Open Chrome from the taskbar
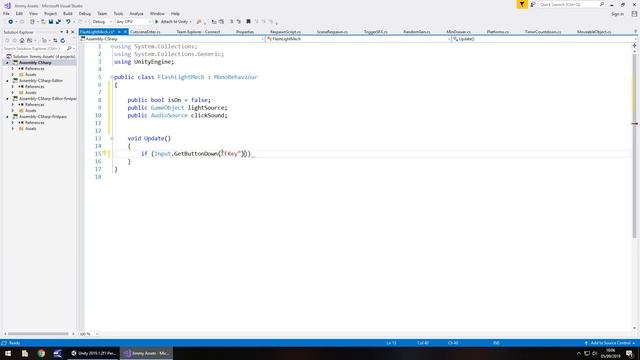640x360 pixels. (x=41, y=353)
